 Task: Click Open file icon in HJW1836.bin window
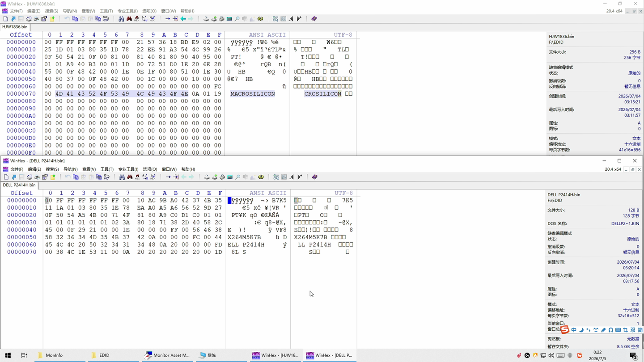tap(13, 19)
